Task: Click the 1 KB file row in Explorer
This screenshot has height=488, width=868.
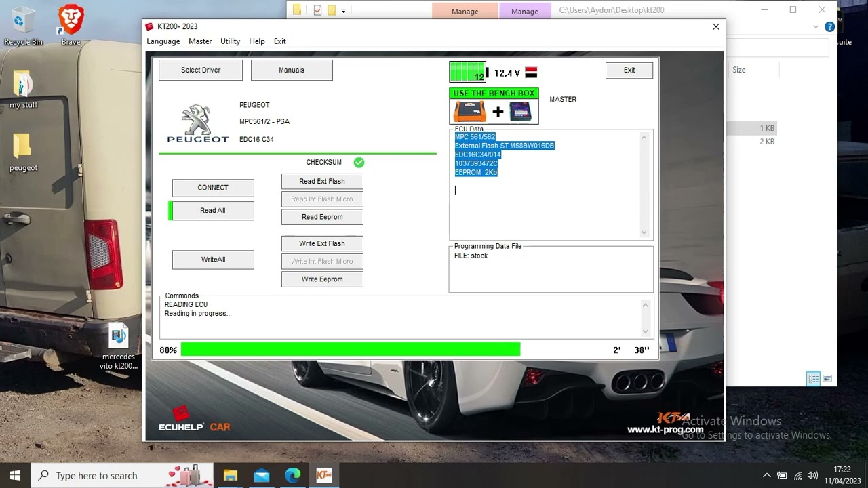Action: coord(753,128)
